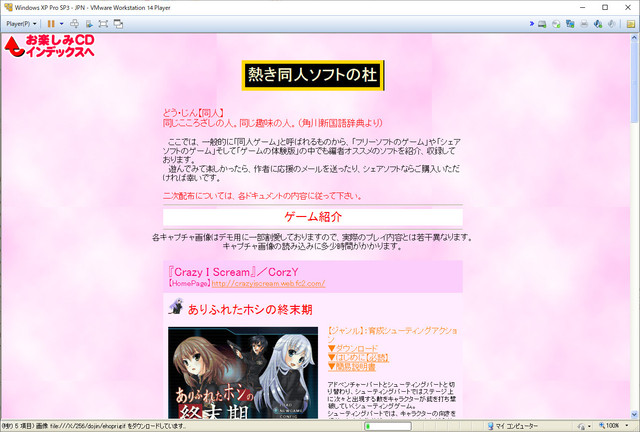The width and height of the screenshot is (640, 432).
Task: Click the 【ジャンル】育成シューティングアクション text
Action: (x=392, y=335)
